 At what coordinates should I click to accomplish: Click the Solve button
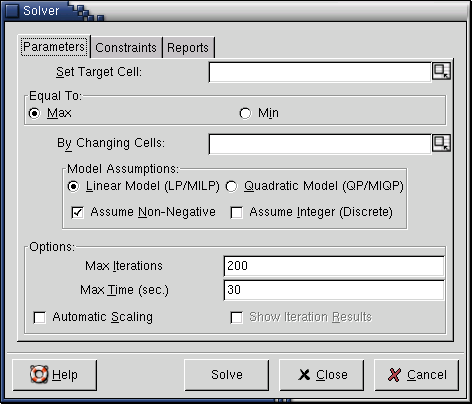click(227, 375)
